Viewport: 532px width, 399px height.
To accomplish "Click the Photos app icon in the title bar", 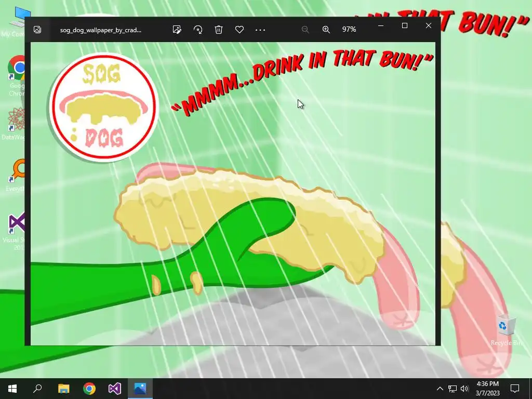I will tap(37, 30).
